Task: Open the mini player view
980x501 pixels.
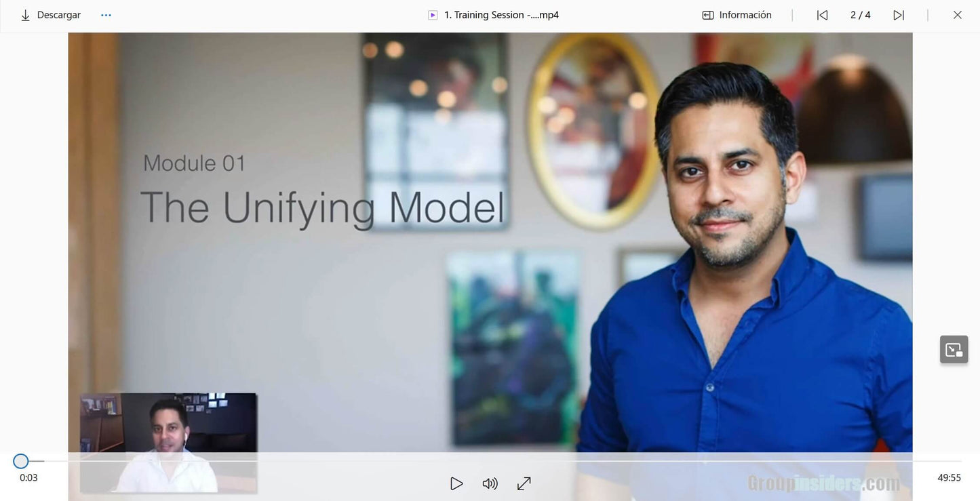Action: tap(954, 350)
